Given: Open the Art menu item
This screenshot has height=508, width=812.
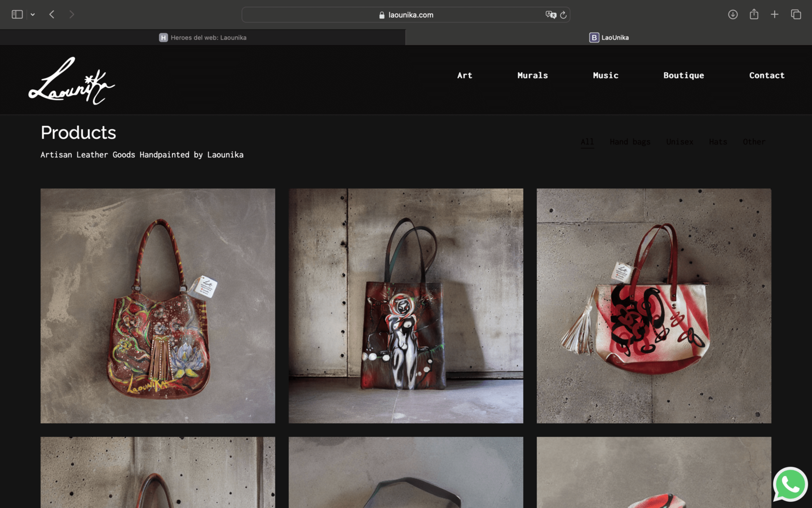Looking at the screenshot, I should (x=465, y=75).
